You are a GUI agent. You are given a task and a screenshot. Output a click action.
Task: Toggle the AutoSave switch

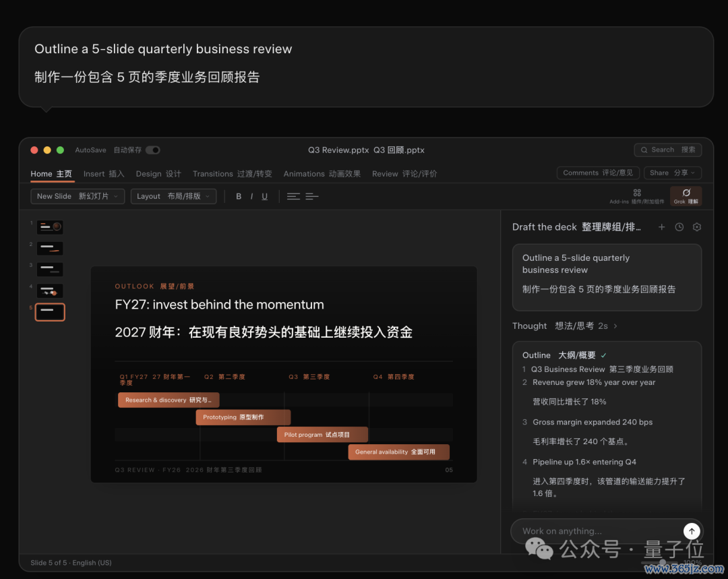tap(153, 150)
